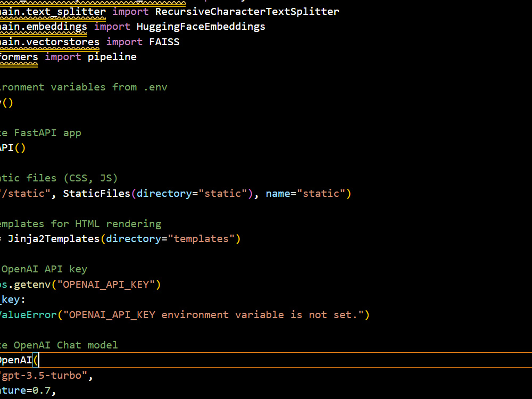Click "templates" string literal
532x399 pixels.
(201, 239)
